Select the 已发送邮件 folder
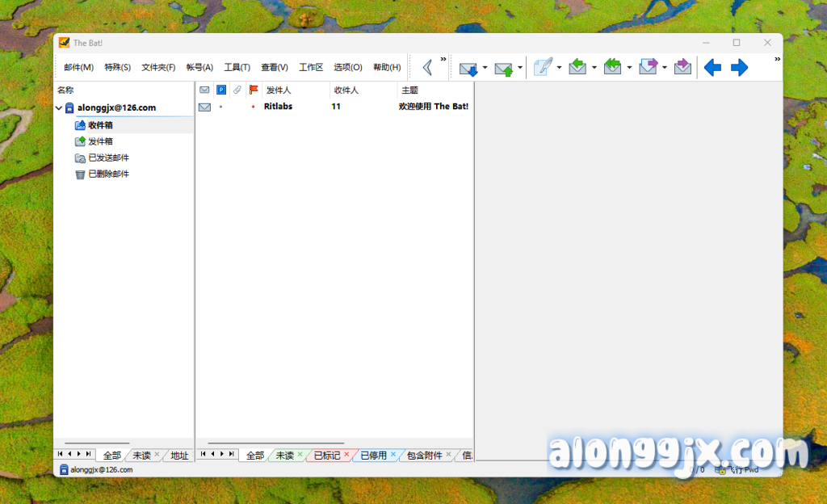 pos(108,157)
